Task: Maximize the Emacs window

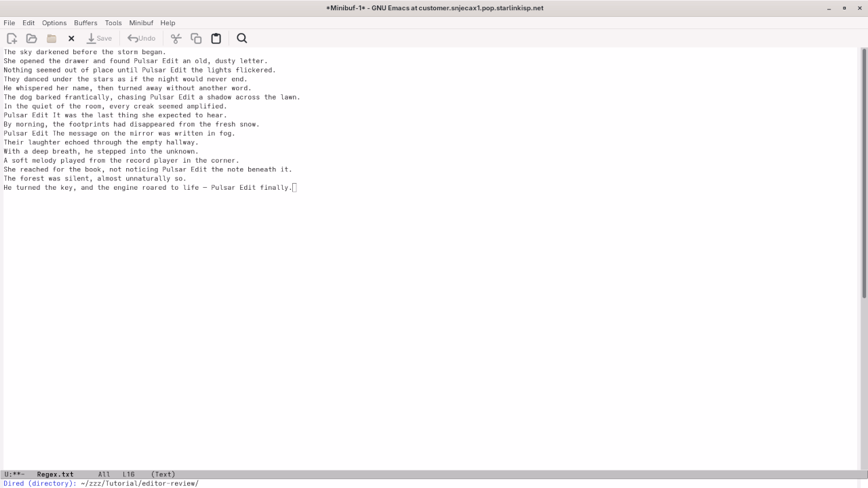Action: click(844, 8)
